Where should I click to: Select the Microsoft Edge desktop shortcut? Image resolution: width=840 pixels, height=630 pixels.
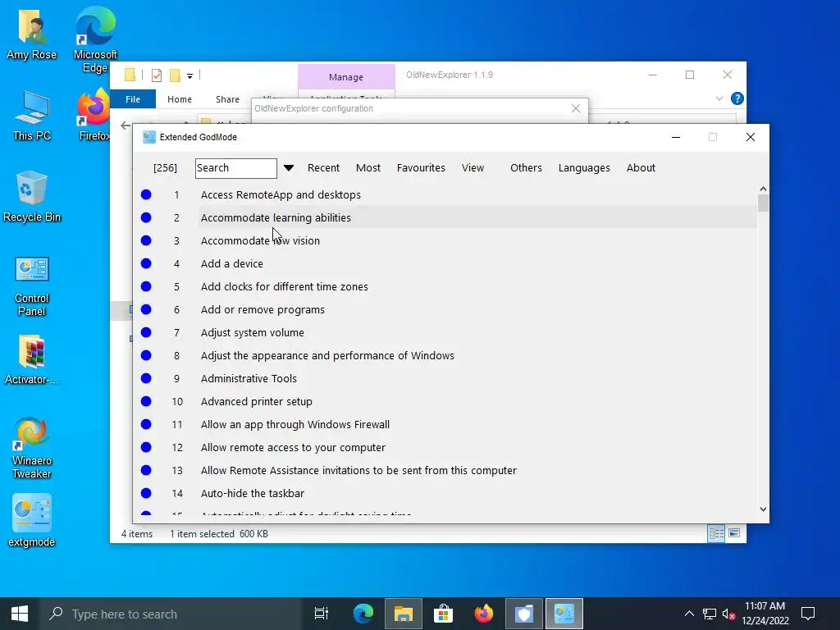[x=95, y=39]
